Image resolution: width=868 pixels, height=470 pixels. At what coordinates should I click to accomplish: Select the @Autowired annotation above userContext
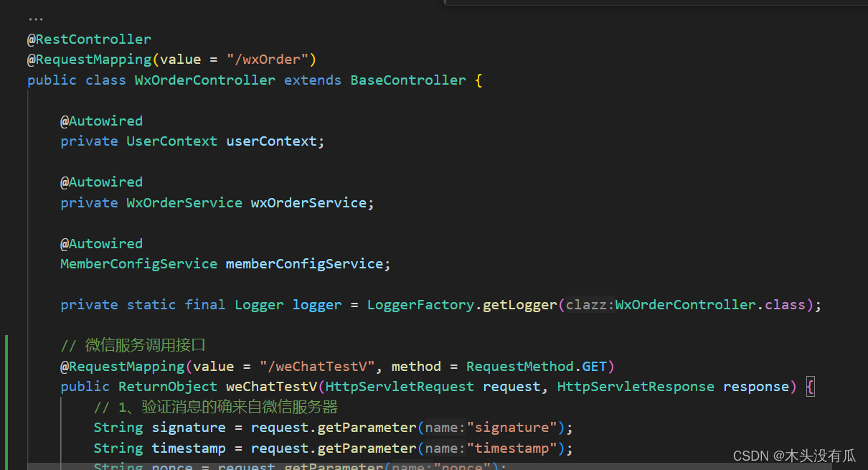tap(101, 121)
